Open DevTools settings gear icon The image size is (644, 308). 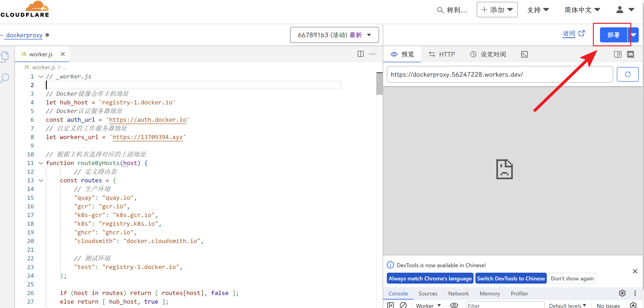[x=622, y=293]
